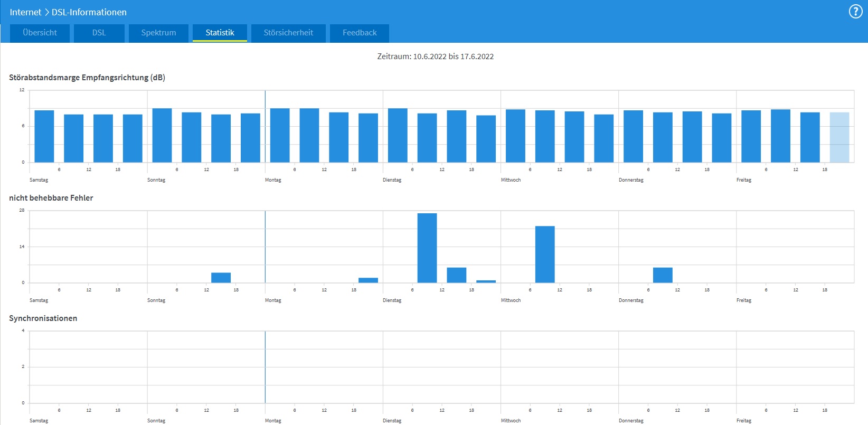
Task: Click the Dienstag label under errors chart
Action: click(x=392, y=300)
